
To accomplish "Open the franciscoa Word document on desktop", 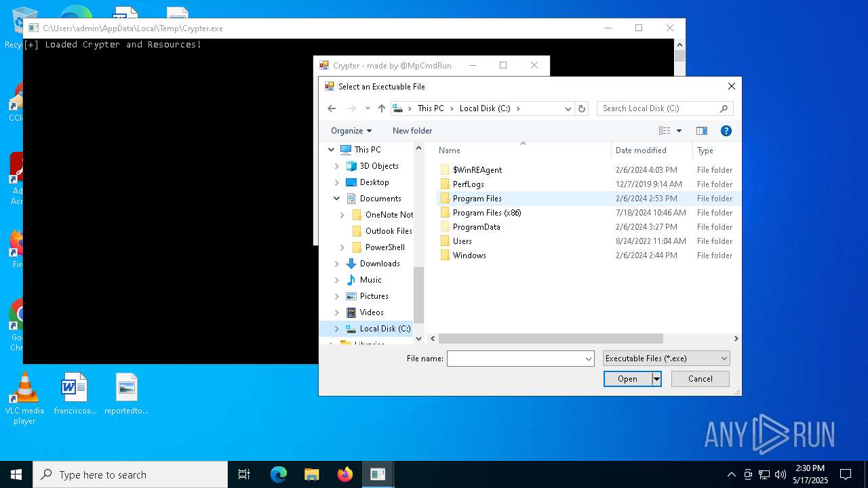I will click(75, 394).
